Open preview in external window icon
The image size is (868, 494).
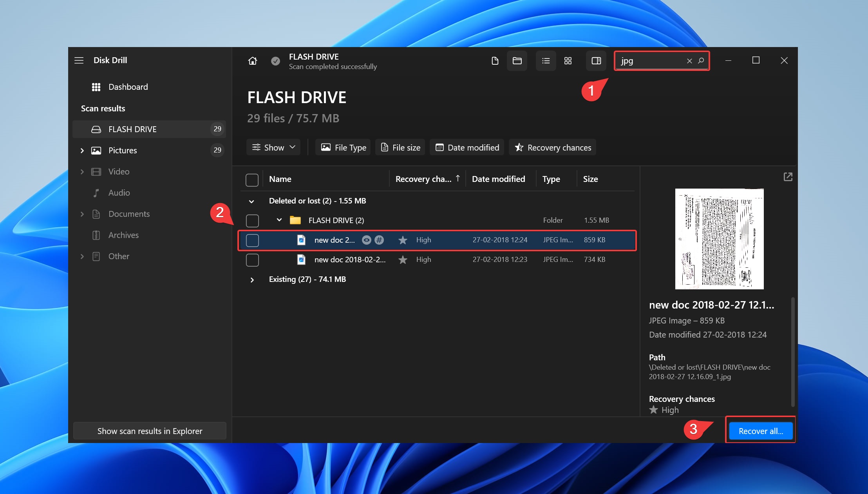click(x=788, y=177)
